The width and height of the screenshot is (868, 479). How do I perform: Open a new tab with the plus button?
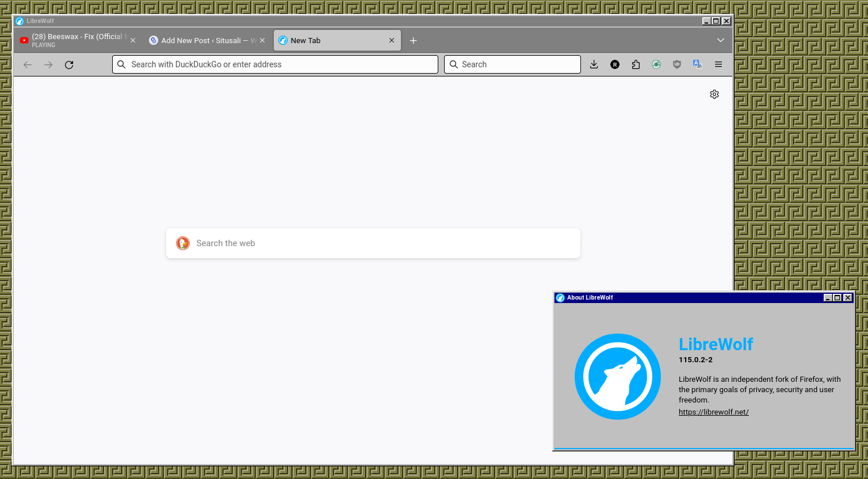(x=413, y=40)
